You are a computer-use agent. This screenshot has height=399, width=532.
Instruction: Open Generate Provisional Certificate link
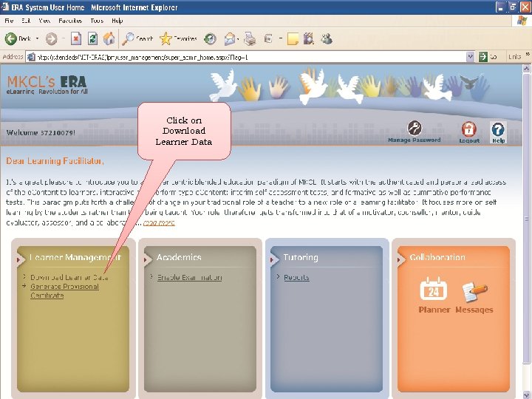64,291
